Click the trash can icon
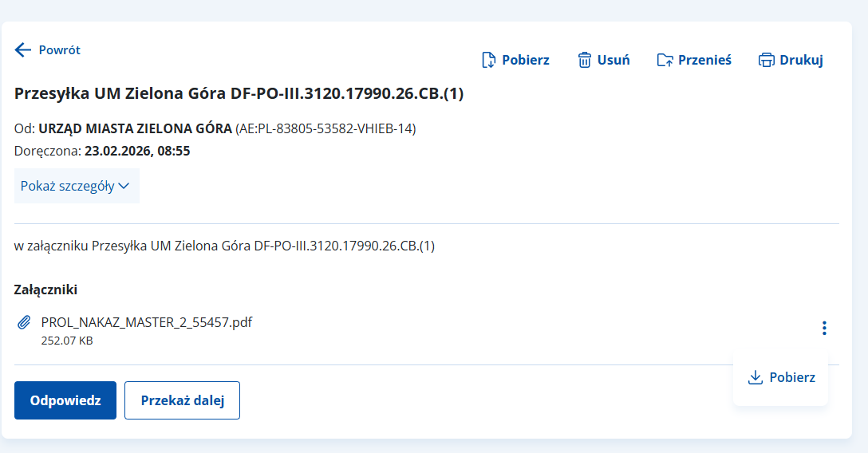The image size is (868, 453). point(585,60)
